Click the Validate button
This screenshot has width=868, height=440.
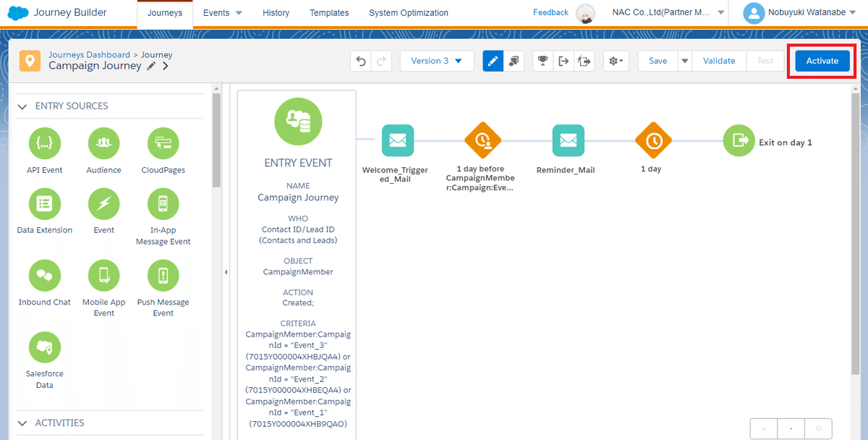tap(719, 61)
